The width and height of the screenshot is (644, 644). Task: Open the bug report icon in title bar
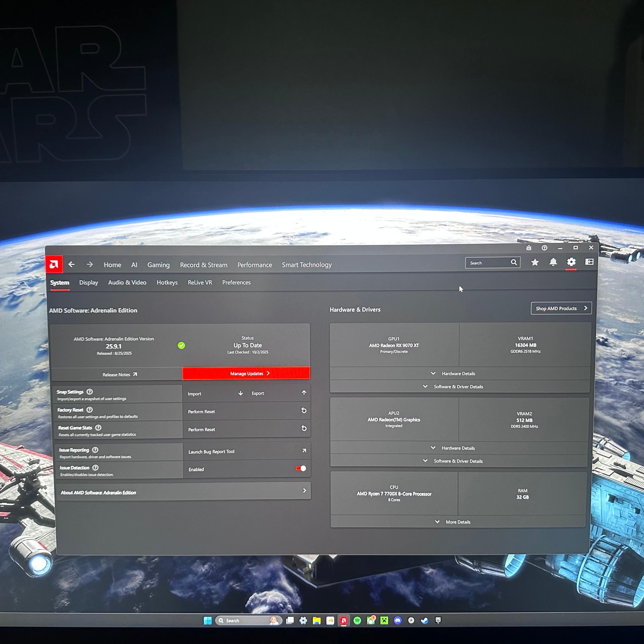(x=529, y=248)
